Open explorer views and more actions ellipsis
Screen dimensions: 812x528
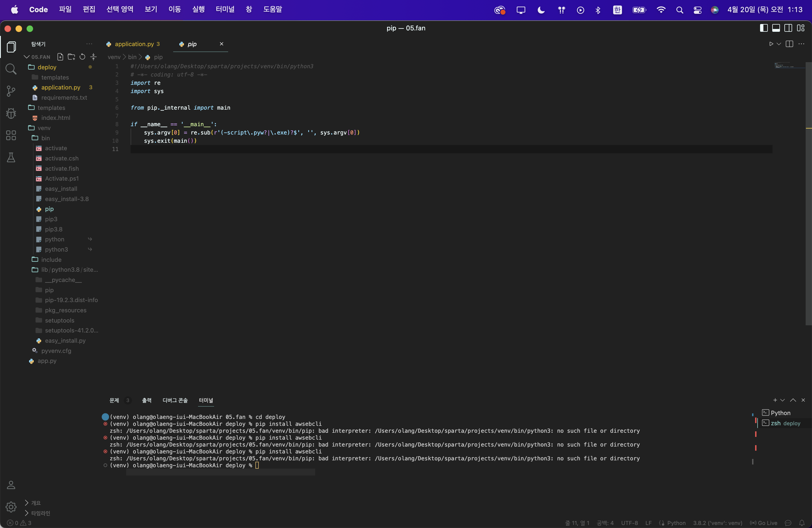[x=89, y=44]
